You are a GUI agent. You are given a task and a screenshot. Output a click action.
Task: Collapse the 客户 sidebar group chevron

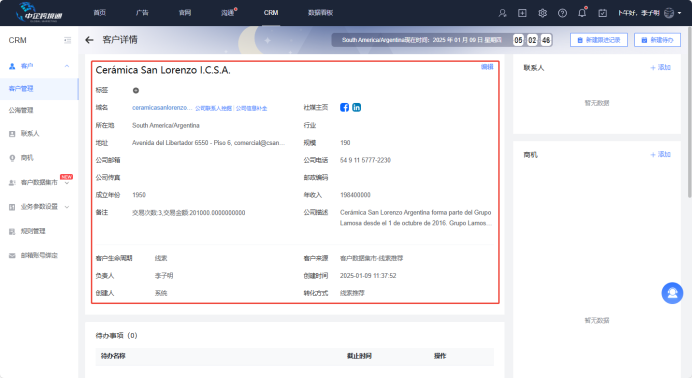pyautogui.click(x=67, y=66)
